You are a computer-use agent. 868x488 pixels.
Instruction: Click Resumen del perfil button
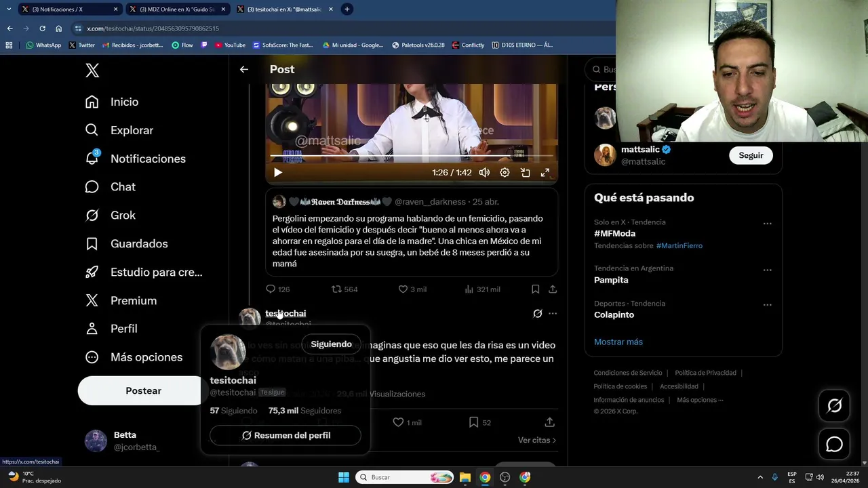(x=285, y=435)
